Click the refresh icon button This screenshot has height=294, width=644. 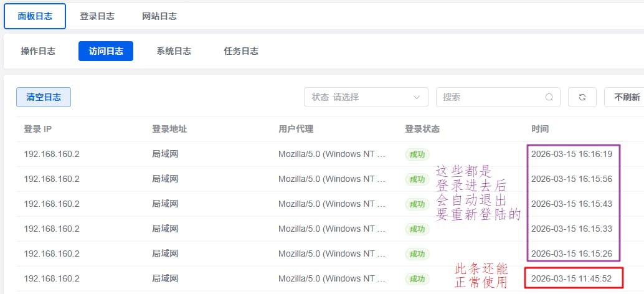click(x=582, y=97)
